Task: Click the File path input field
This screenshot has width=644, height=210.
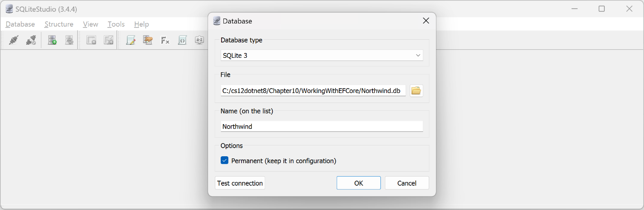Action: point(313,91)
